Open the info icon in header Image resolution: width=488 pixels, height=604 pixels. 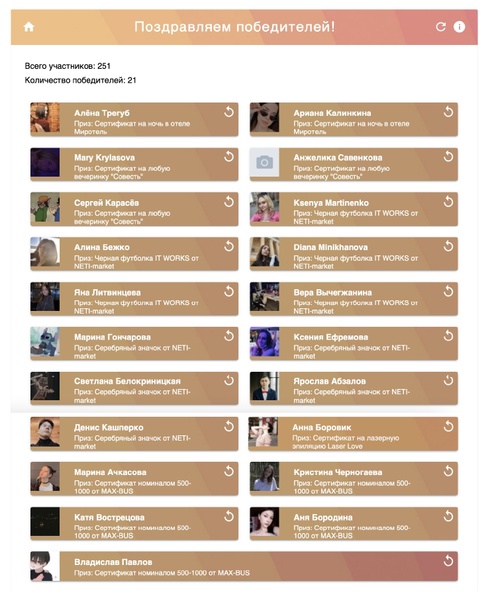[x=459, y=27]
